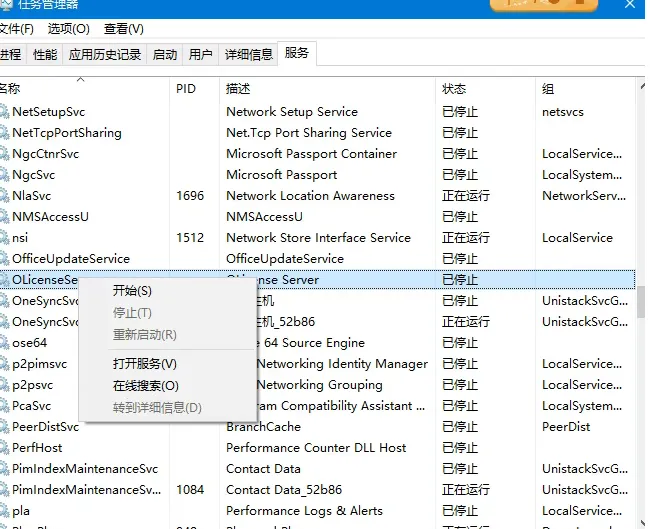Click the vertical scrollbar thumb

click(x=641, y=301)
